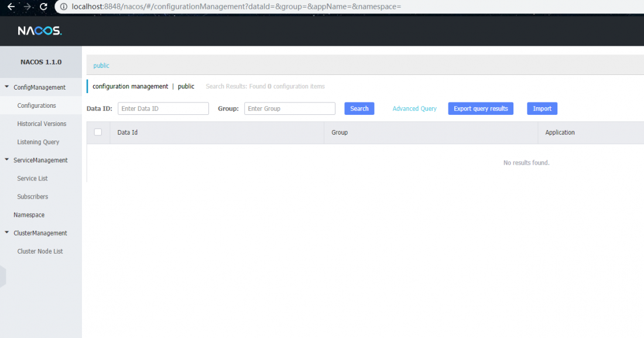Viewport: 644px width, 338px height.
Task: Click the Search Results count text
Action: (265, 86)
